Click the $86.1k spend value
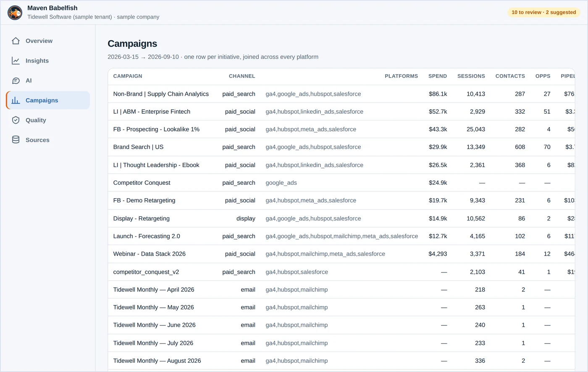 click(x=438, y=94)
